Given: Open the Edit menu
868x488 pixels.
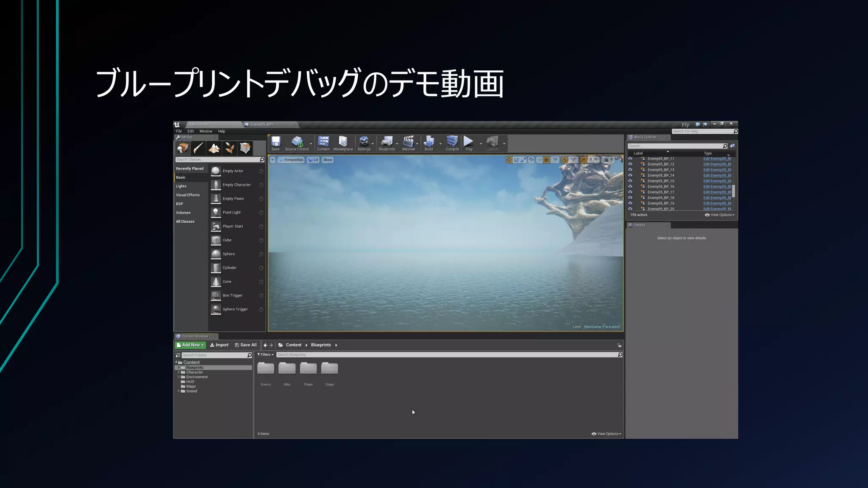Looking at the screenshot, I should click(x=191, y=131).
